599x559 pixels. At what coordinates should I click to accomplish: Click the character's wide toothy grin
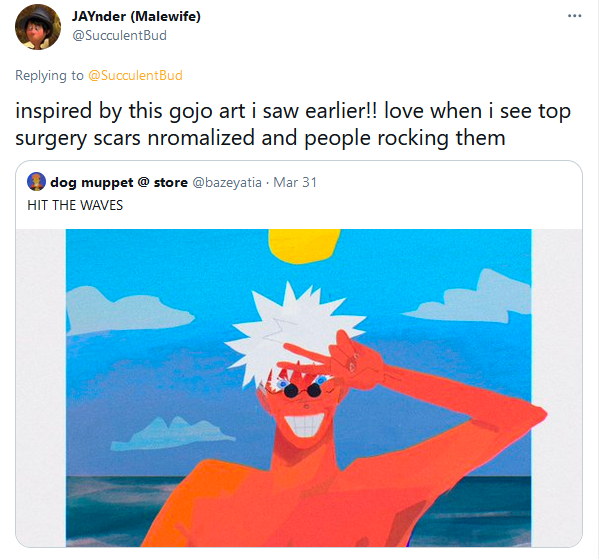[x=304, y=424]
